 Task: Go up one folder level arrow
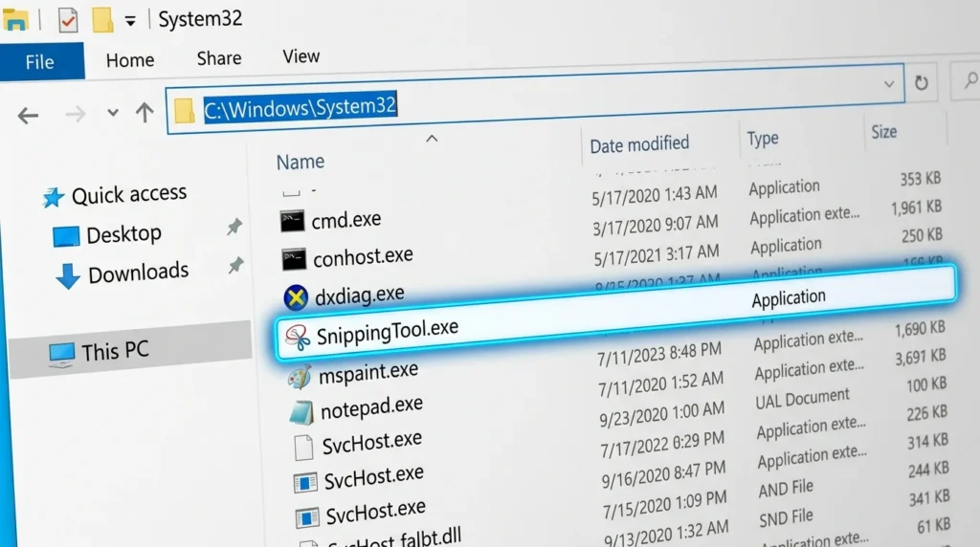145,113
